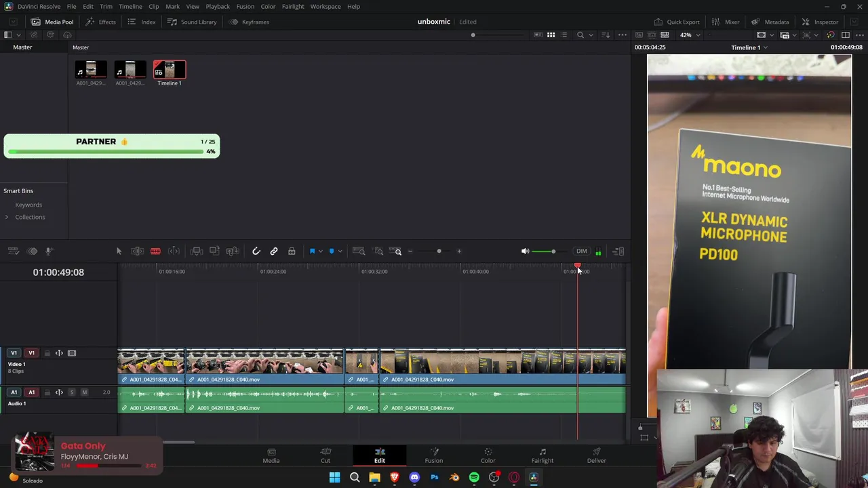This screenshot has height=488, width=868.
Task: Open Timeline View Options icon
Action: pos(13,251)
